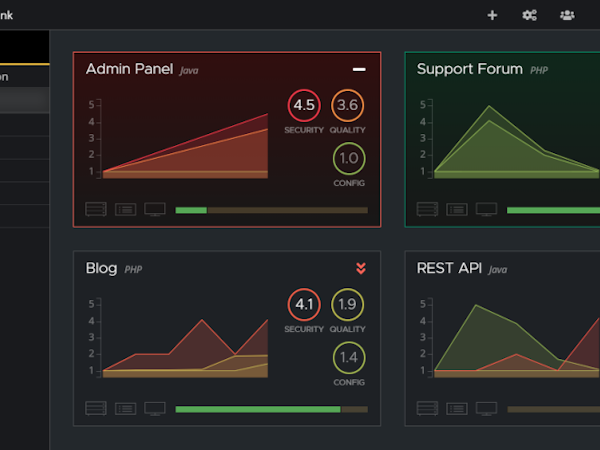Select the Admin Panel 1.0 config score
Screen dimensions: 600x450
[x=349, y=158]
